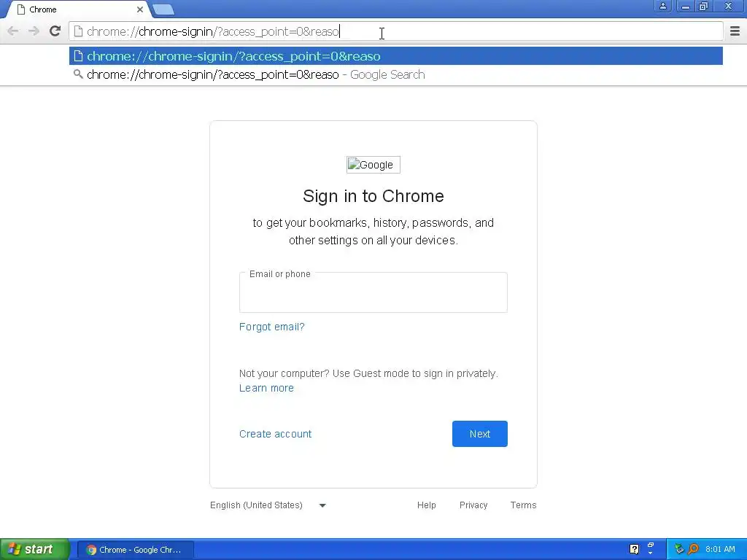Select the Chrome tab
The width and height of the screenshot is (747, 560).
pyautogui.click(x=79, y=9)
